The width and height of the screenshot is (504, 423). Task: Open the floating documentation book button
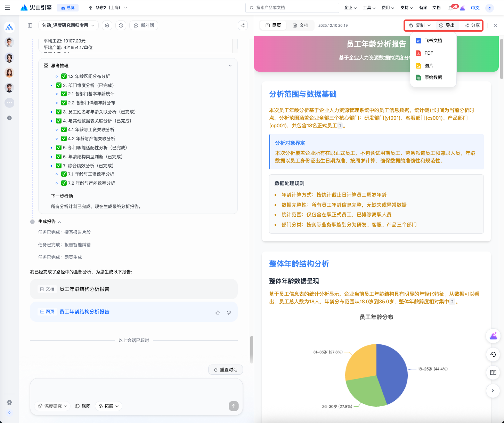click(493, 373)
